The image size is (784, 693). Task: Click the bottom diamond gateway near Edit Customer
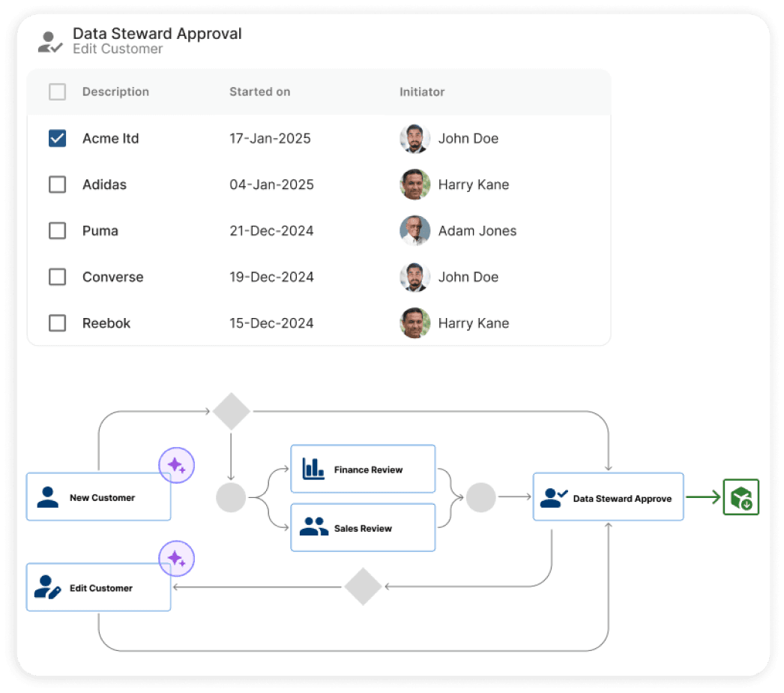(364, 586)
